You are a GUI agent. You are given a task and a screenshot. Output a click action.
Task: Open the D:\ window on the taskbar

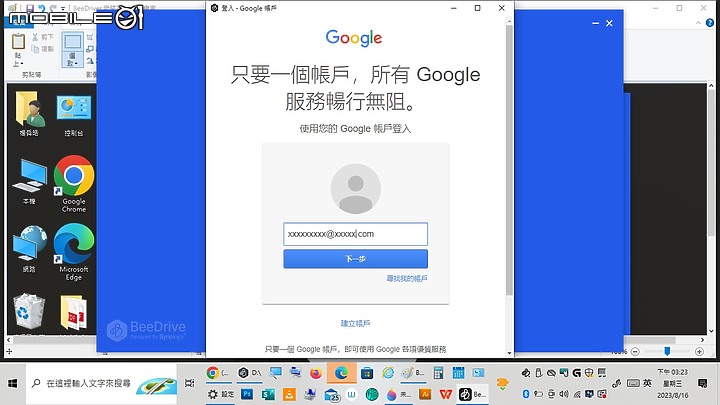tap(249, 373)
